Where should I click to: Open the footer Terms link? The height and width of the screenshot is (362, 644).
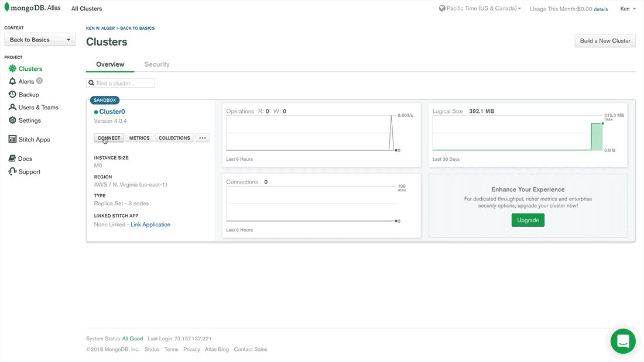pos(172,349)
